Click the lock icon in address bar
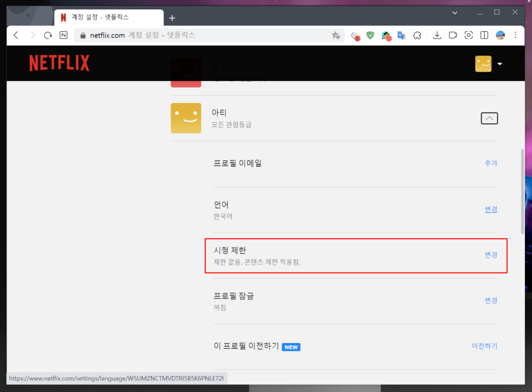The width and height of the screenshot is (532, 392). [x=83, y=35]
